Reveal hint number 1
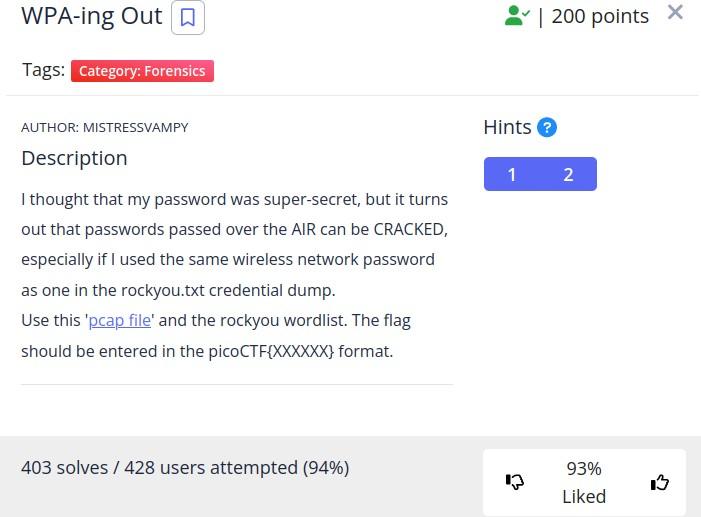Screen dimensions: 701x517 tap(512, 174)
